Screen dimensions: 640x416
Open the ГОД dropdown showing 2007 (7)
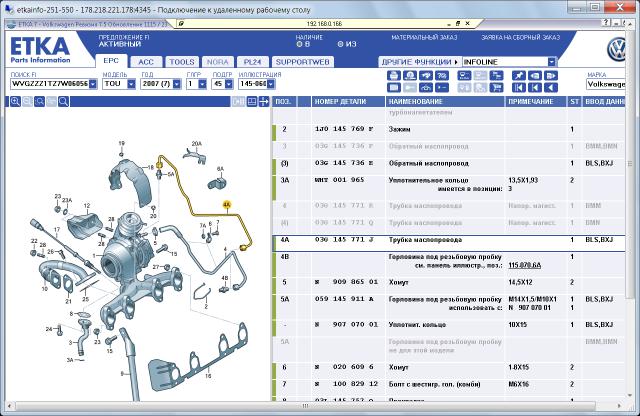coord(177,84)
